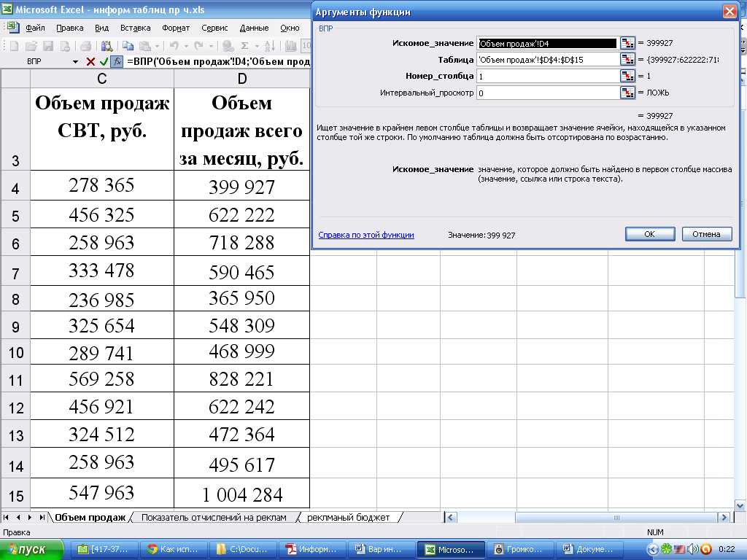
Task: Click the Искомое_значение input field
Action: [x=548, y=43]
